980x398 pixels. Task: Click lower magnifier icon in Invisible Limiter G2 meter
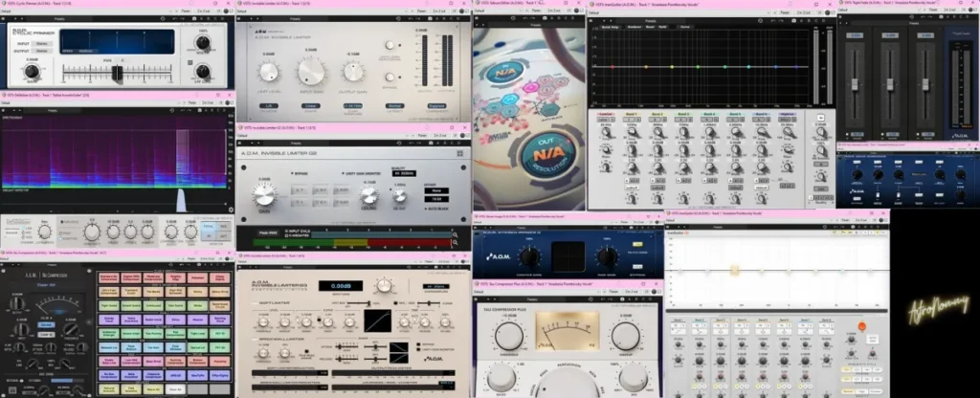[x=455, y=244]
